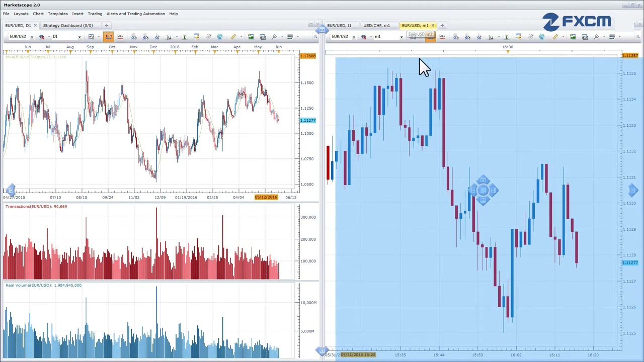Viewport: 644px width, 362px height.
Task: Click the green autoscale icon in right toolbar
Action: click(x=506, y=37)
